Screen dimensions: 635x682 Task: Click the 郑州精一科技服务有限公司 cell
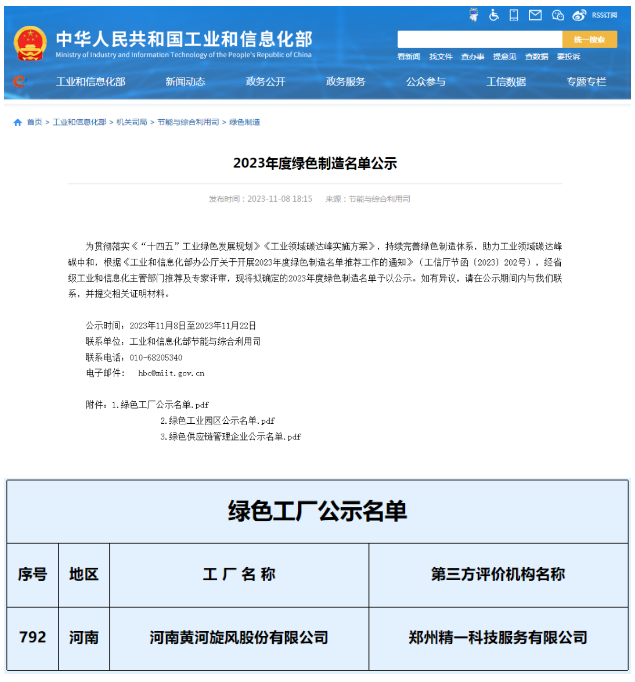498,638
